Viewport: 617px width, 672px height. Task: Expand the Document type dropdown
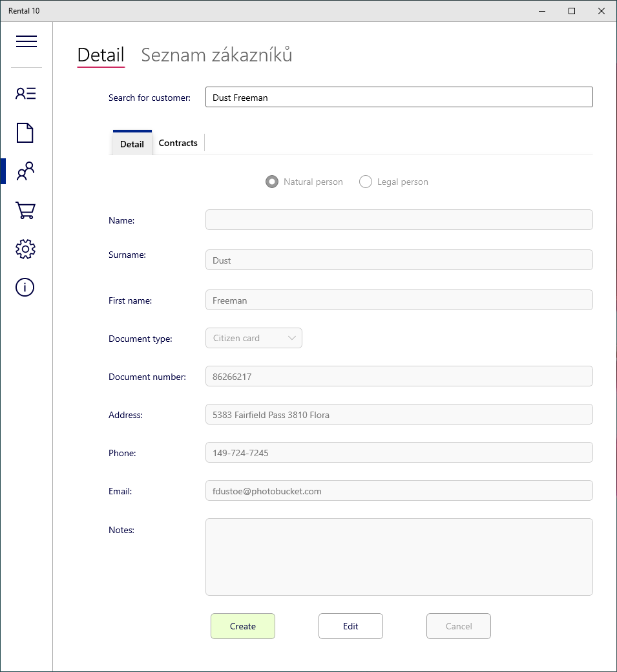pos(254,338)
